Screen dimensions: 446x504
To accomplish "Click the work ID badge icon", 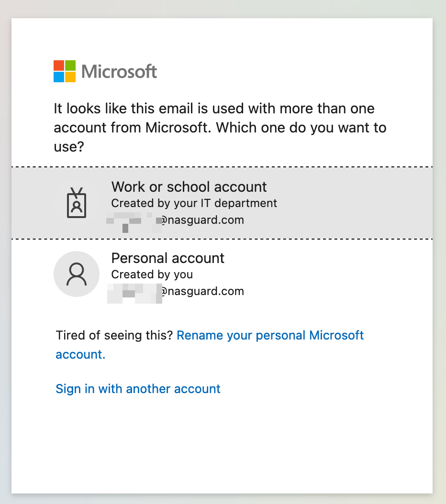I will coord(77,203).
